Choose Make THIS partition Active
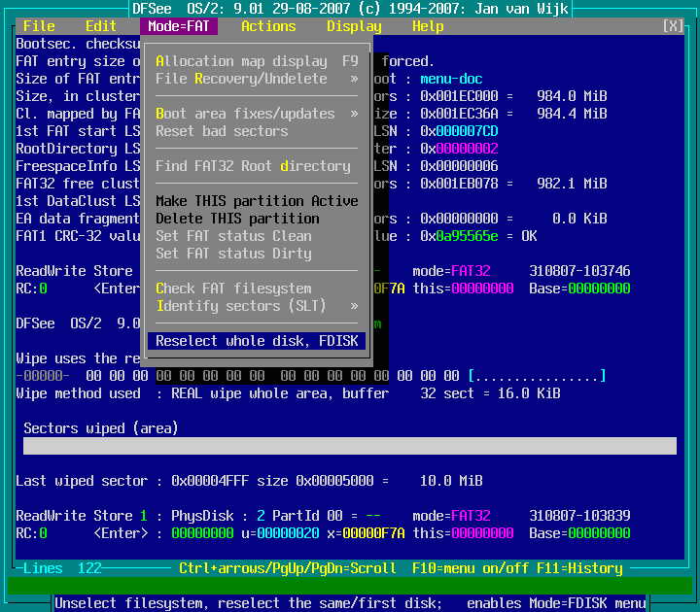 pos(257,201)
